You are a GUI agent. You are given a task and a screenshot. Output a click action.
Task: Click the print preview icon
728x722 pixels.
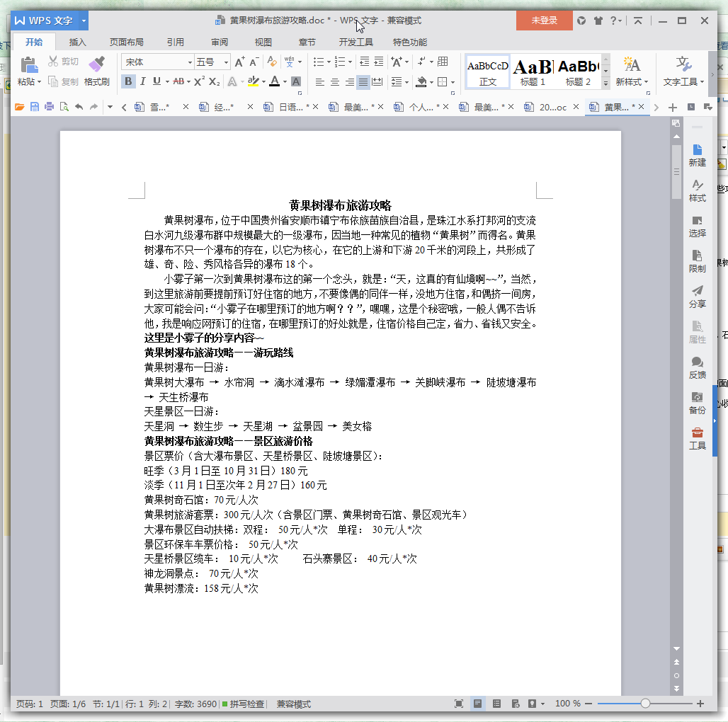click(64, 107)
